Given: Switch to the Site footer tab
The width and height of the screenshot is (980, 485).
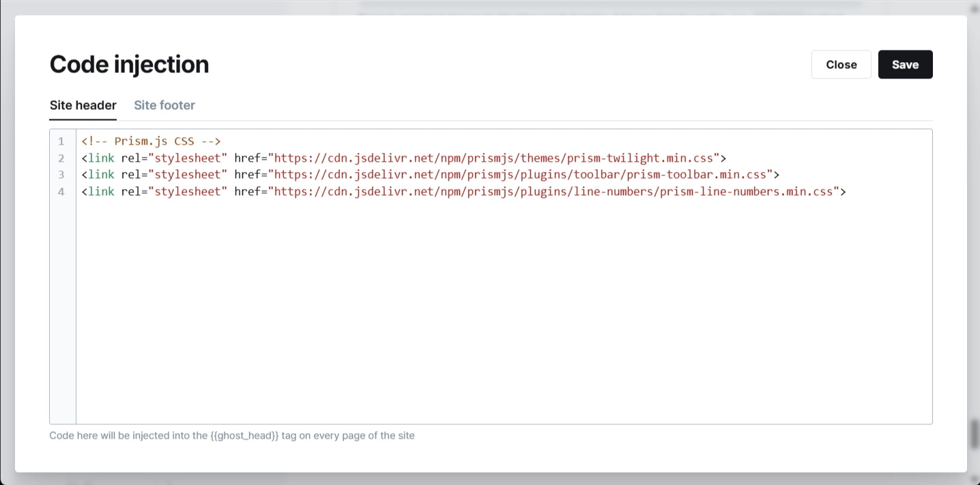Looking at the screenshot, I should (164, 105).
